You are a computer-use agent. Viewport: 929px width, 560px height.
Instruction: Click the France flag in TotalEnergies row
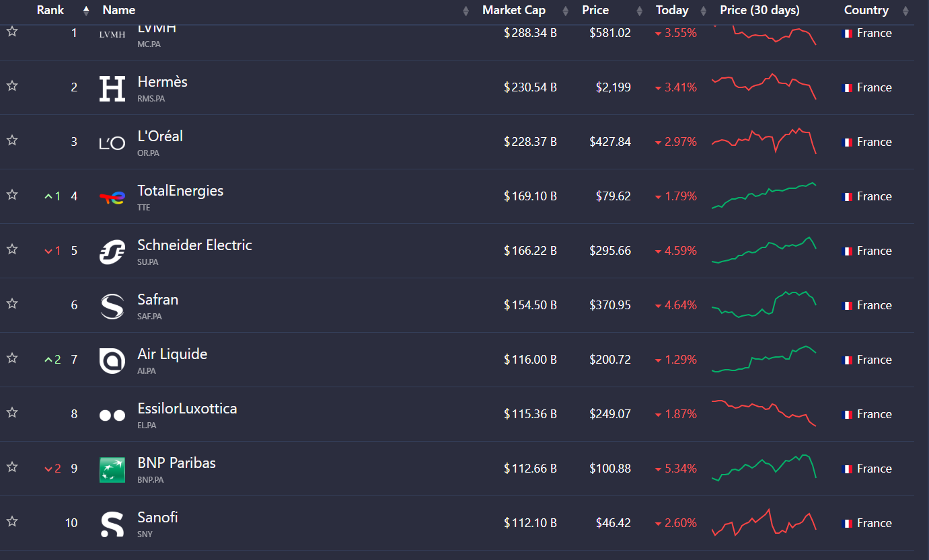pos(848,197)
